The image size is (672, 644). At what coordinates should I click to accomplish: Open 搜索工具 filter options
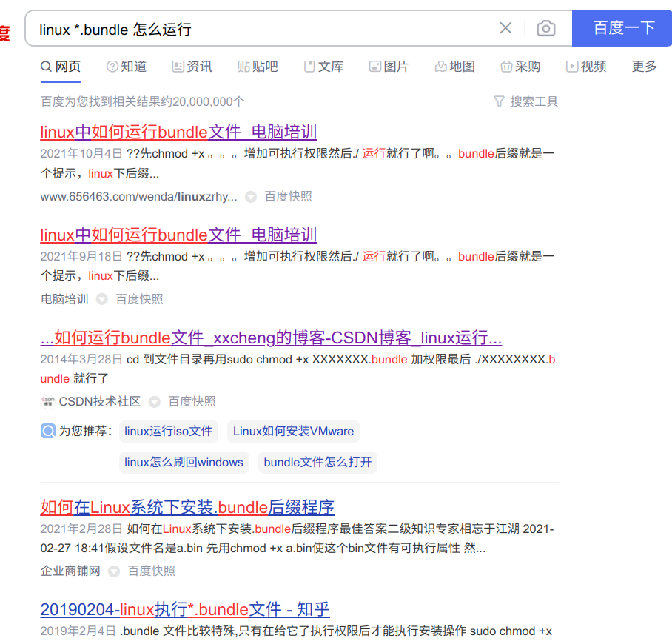[x=526, y=101]
